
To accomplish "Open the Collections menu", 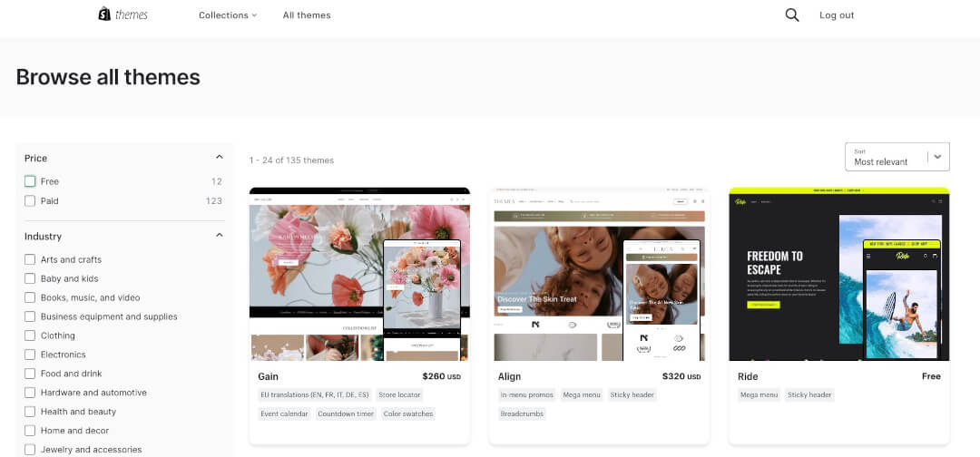I will [x=228, y=15].
